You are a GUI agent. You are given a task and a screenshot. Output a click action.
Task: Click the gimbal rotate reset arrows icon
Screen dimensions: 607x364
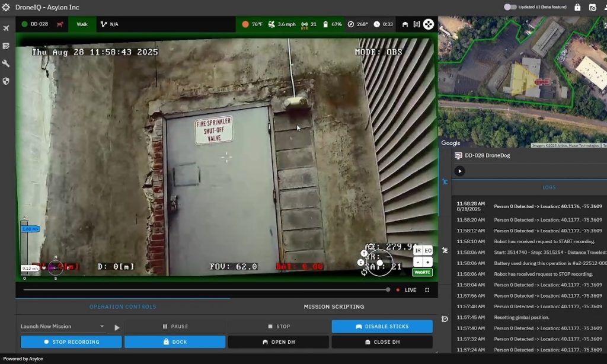coord(364,272)
